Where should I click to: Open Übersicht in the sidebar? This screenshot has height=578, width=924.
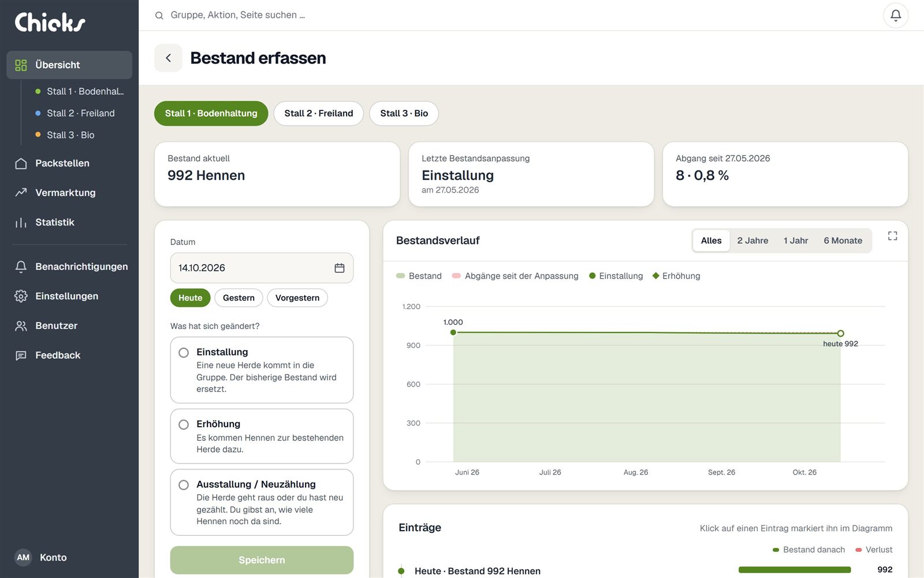[69, 65]
